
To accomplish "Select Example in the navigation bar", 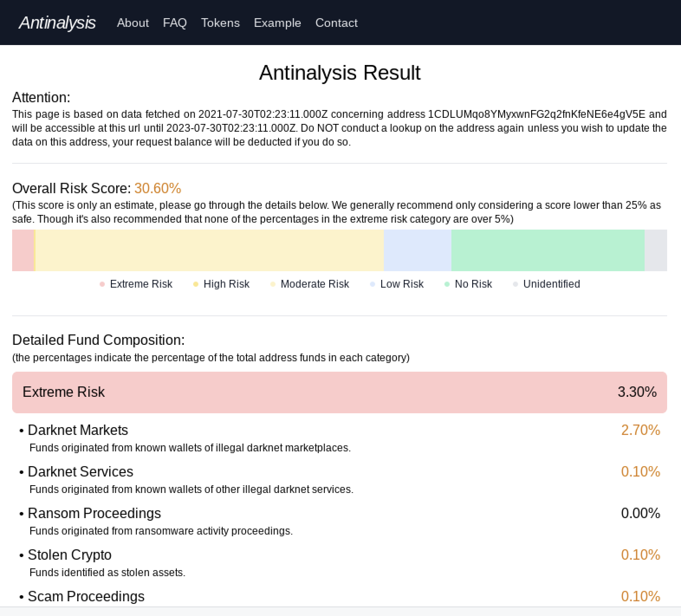I will click(x=277, y=23).
